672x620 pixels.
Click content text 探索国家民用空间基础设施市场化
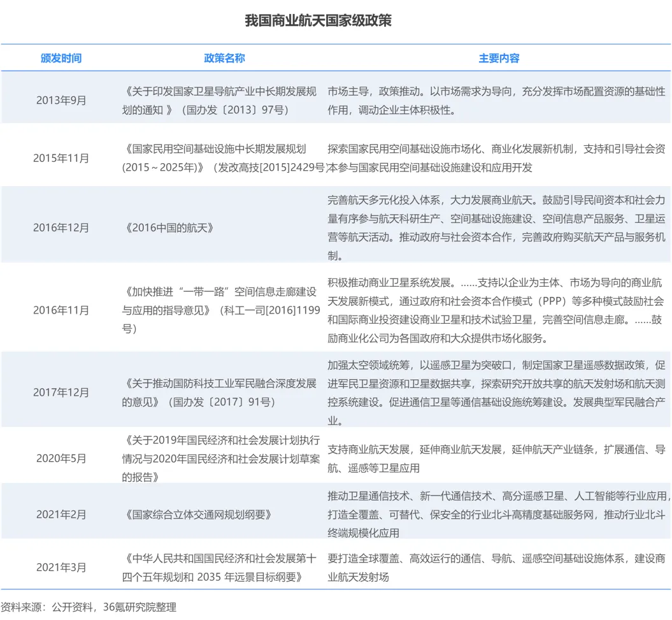click(496, 158)
